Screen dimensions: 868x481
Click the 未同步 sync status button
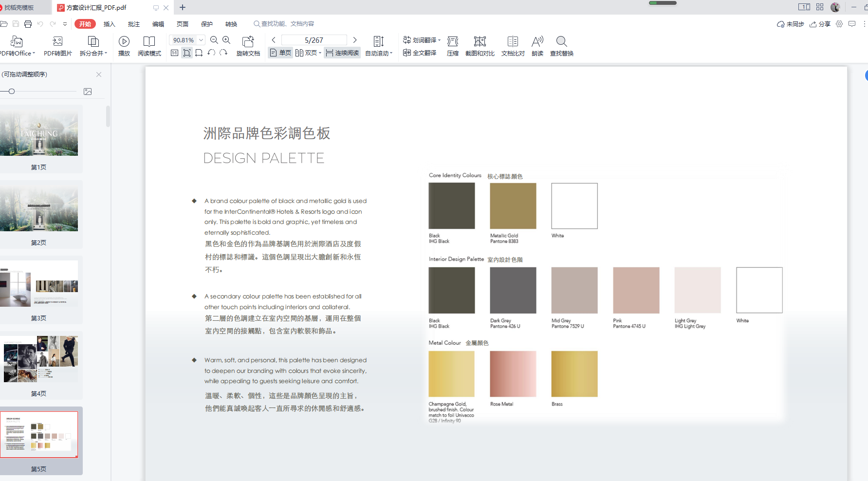[x=791, y=24]
